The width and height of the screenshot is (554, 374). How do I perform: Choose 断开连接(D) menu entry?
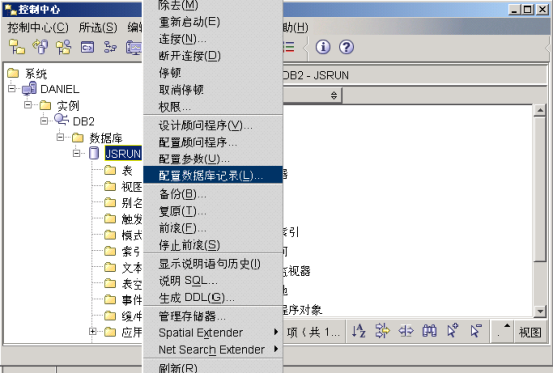point(213,56)
